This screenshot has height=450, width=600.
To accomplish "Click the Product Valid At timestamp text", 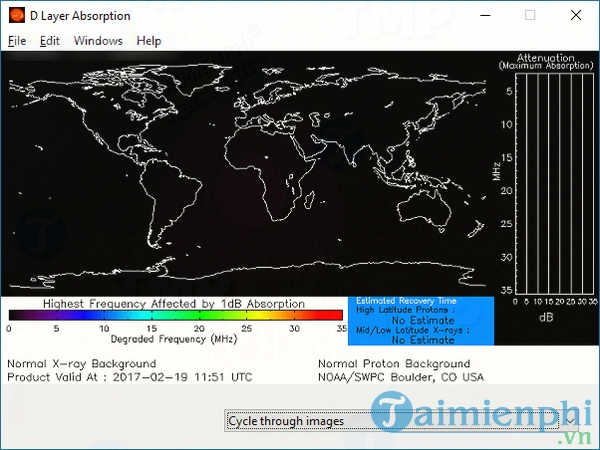I will [130, 377].
